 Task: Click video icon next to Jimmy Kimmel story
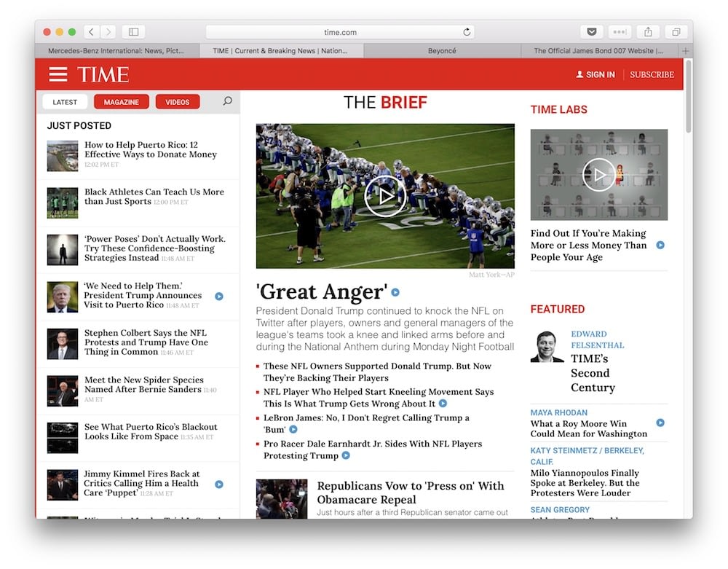(219, 484)
